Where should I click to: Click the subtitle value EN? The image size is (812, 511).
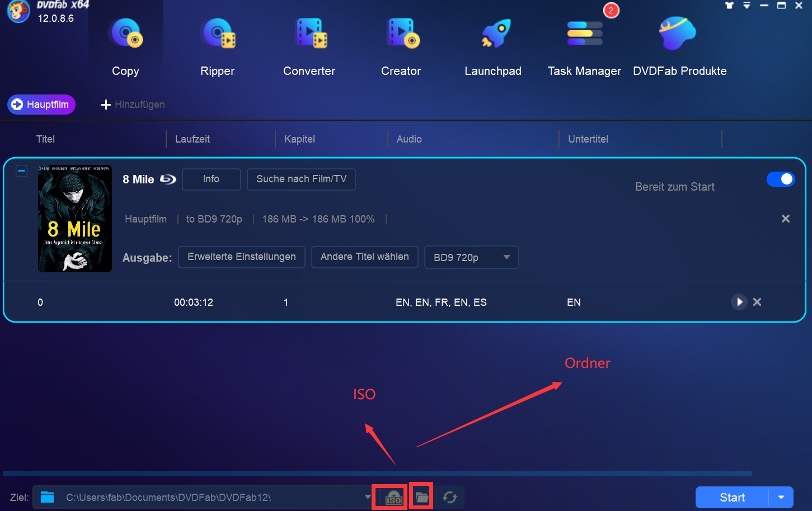[x=574, y=302]
